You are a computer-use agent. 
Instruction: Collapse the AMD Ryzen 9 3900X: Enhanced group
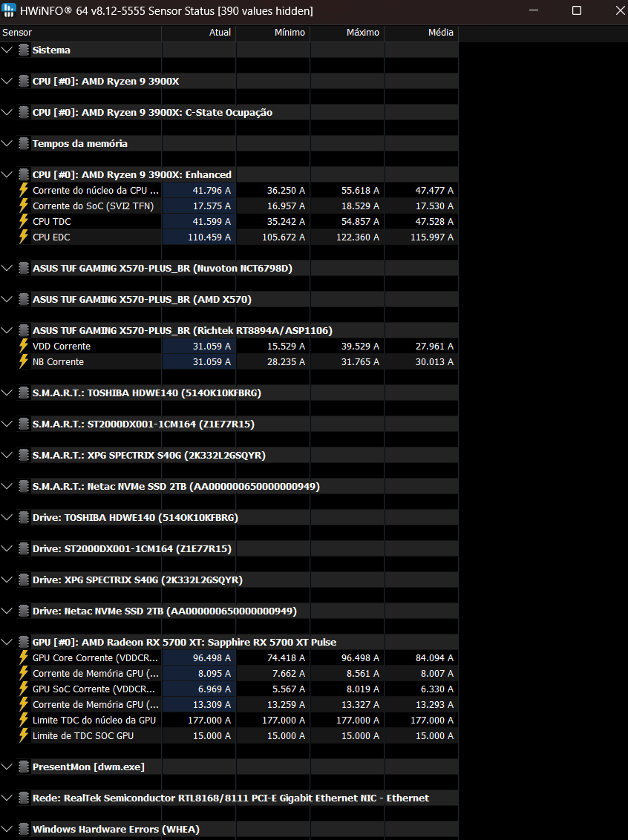point(7,174)
